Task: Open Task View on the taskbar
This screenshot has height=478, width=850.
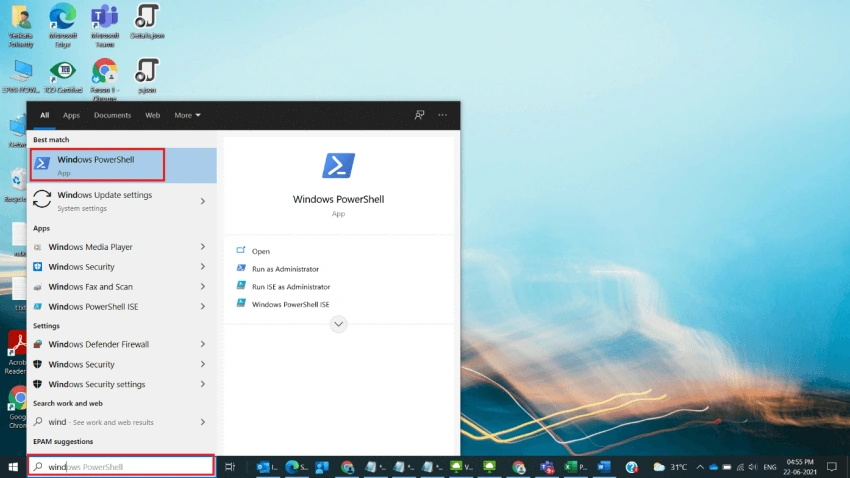Action: 230,467
